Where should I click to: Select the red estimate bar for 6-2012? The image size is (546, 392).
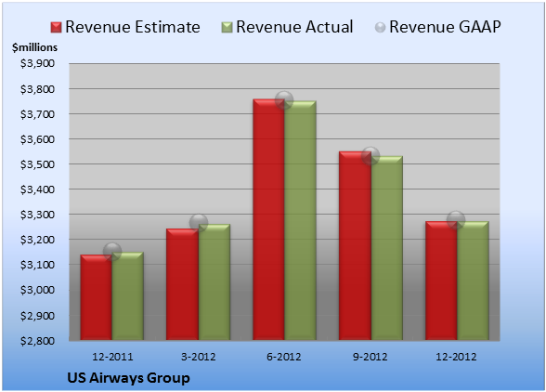tap(268, 219)
